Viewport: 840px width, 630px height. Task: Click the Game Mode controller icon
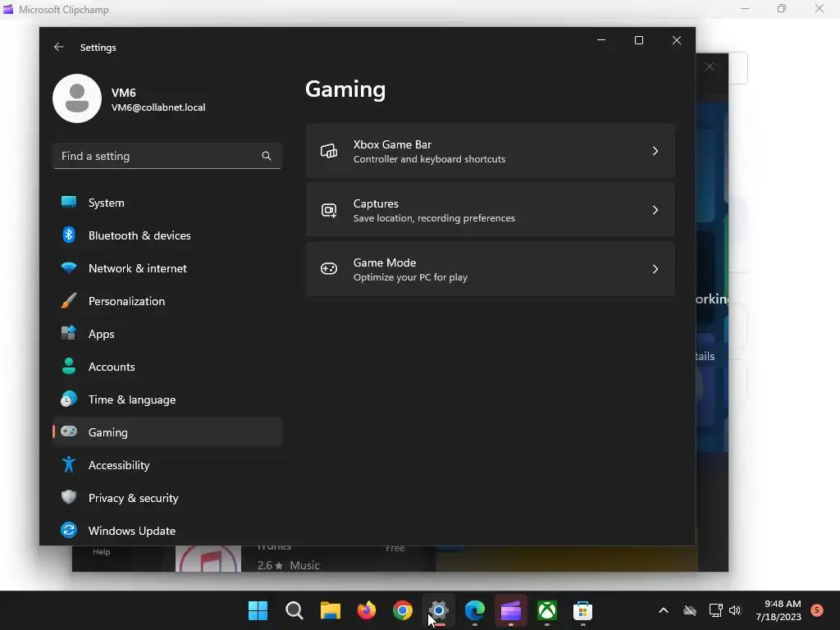point(328,268)
